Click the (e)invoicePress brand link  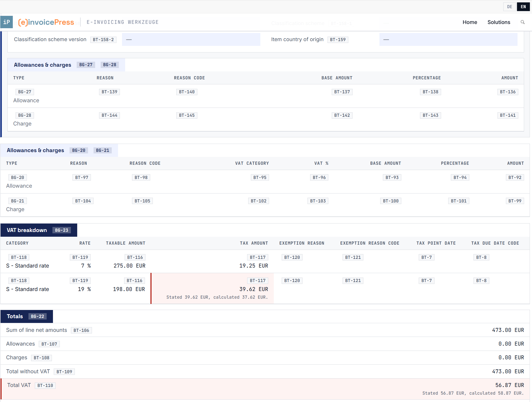(x=46, y=22)
